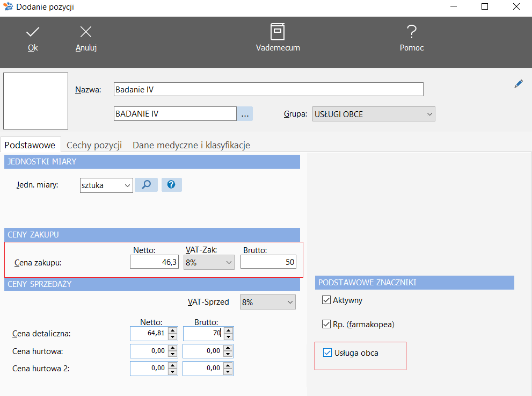Increase Cena detaliczna Netto with up arrow
The height and width of the screenshot is (396, 532).
(173, 330)
